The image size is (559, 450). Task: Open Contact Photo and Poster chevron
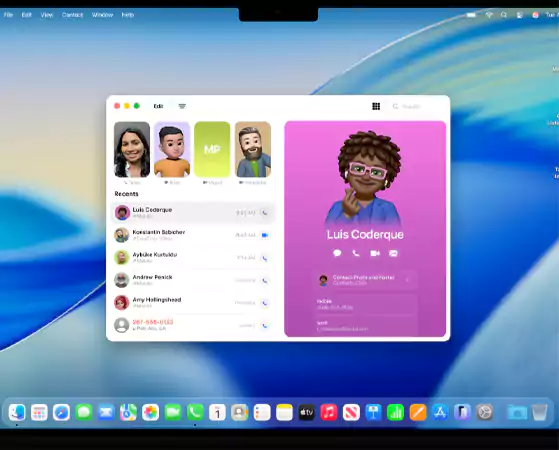click(407, 280)
